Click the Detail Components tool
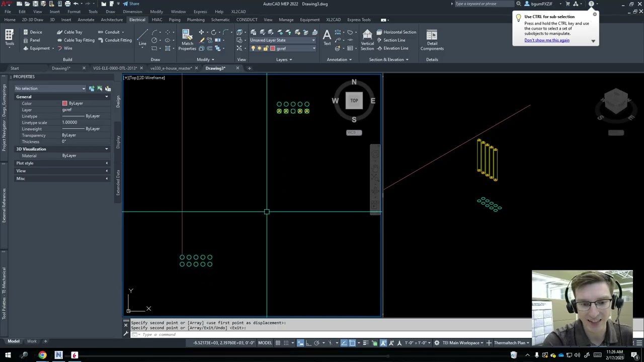Image resolution: width=644 pixels, height=362 pixels. pyautogui.click(x=432, y=40)
